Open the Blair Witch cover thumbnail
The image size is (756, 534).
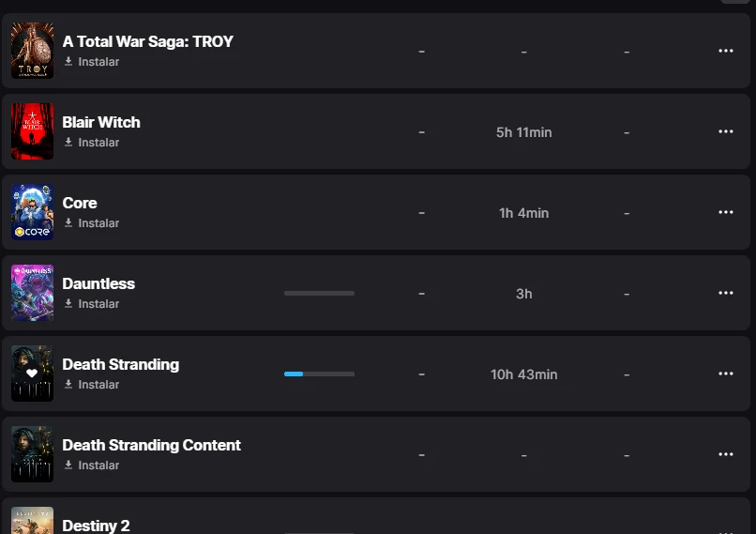[32, 131]
